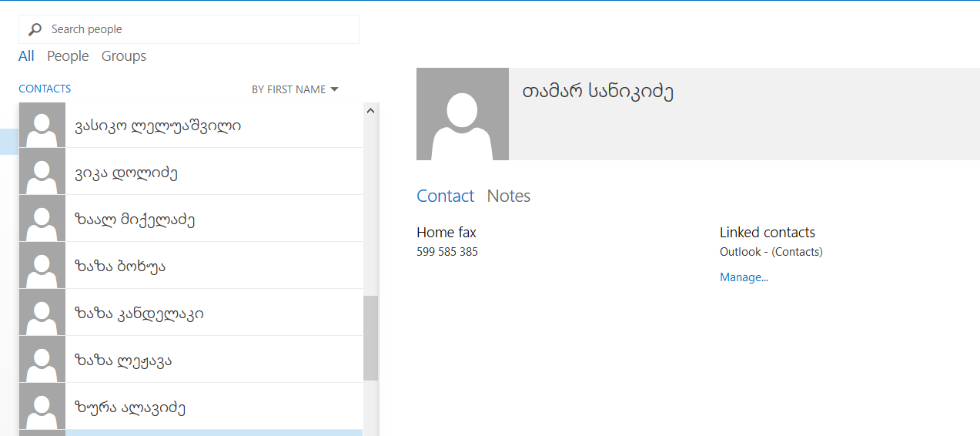Image resolution: width=980 pixels, height=436 pixels.
Task: Click the CONTACTS folder heading
Action: (45, 89)
